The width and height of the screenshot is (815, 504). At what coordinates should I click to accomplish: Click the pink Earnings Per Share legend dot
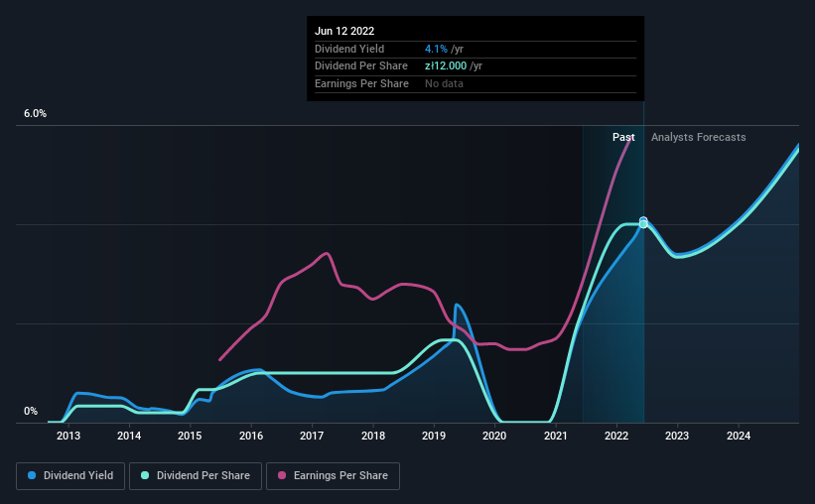282,475
